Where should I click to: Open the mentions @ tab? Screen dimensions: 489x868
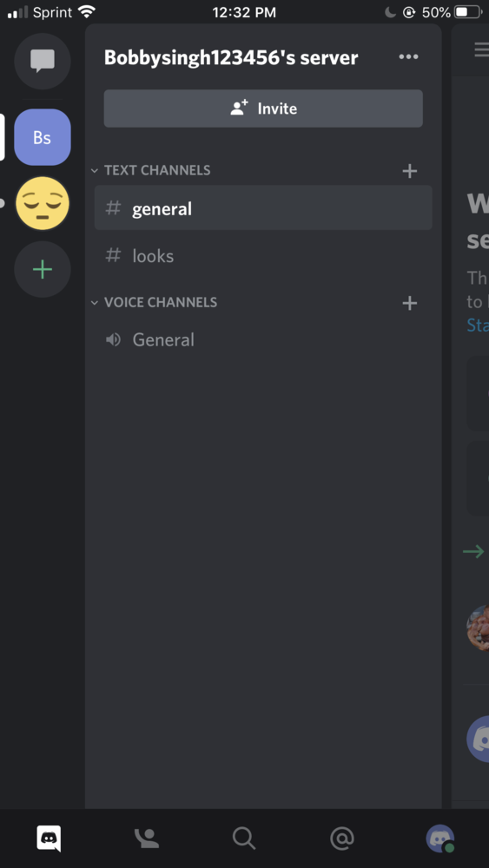[x=341, y=838]
